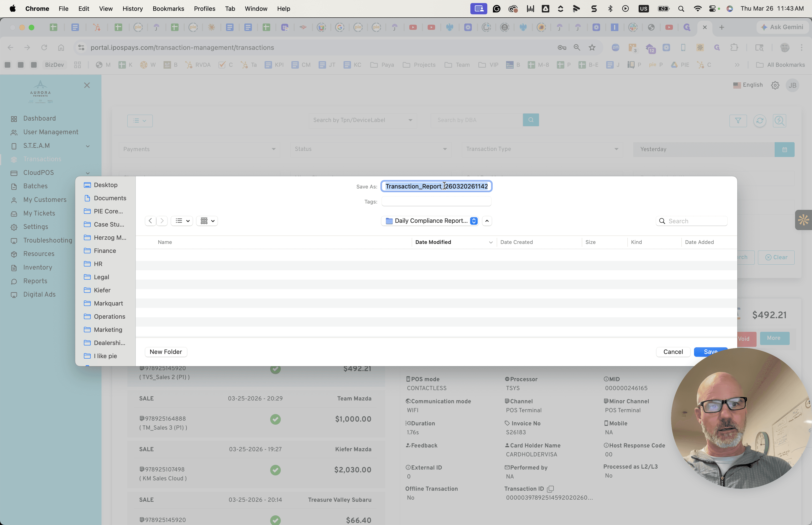812x525 pixels.
Task: Sort by Date Modified column
Action: click(x=453, y=242)
